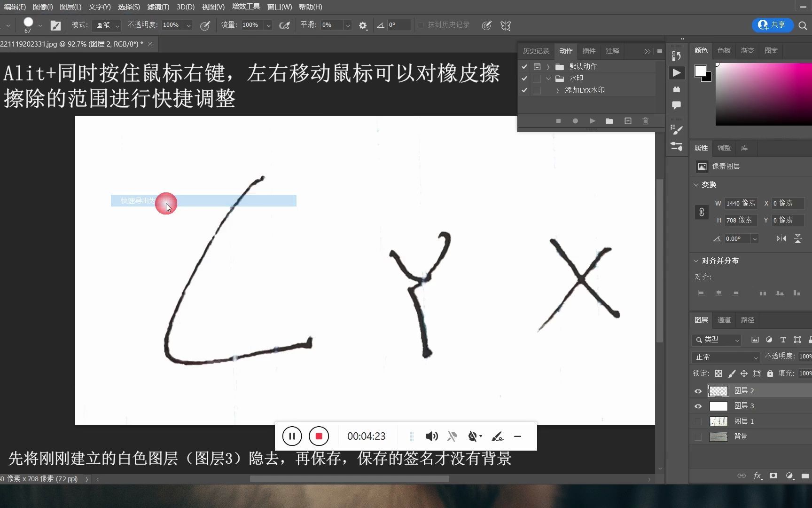Switch to 调整 tab

[x=724, y=148]
